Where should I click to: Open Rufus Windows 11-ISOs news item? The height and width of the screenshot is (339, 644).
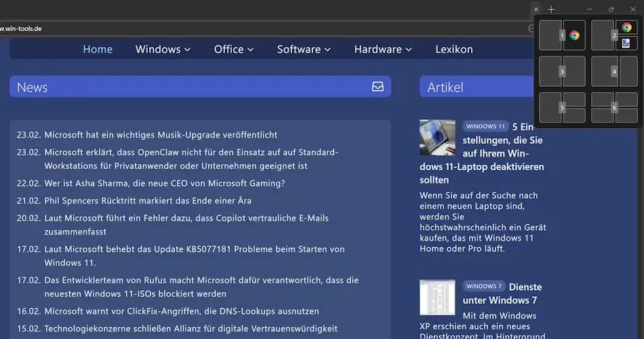point(201,287)
